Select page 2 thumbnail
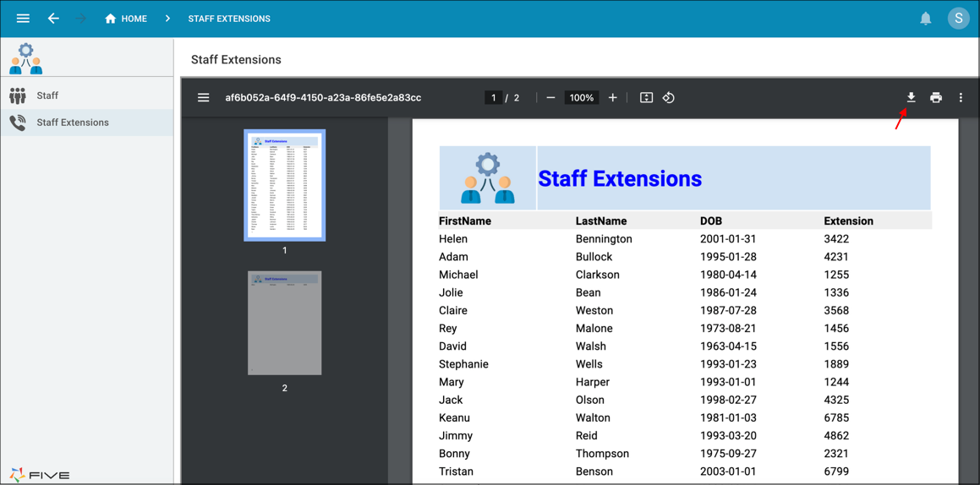 coord(284,323)
